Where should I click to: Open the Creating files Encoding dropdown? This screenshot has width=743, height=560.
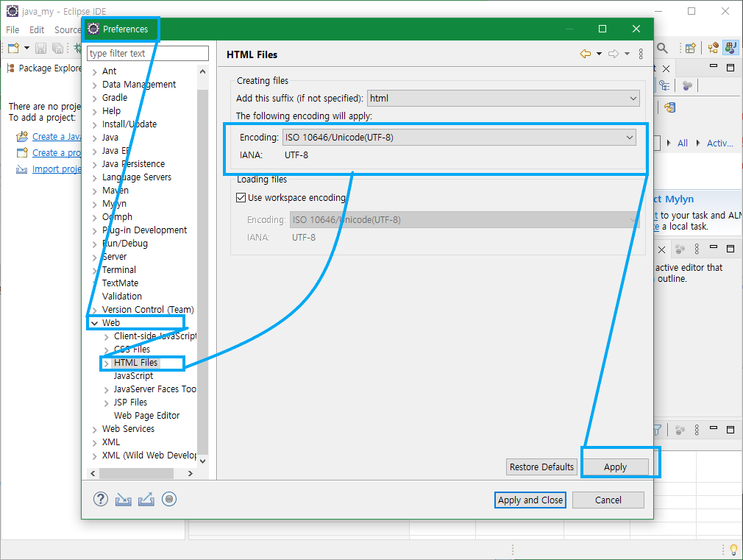click(459, 138)
